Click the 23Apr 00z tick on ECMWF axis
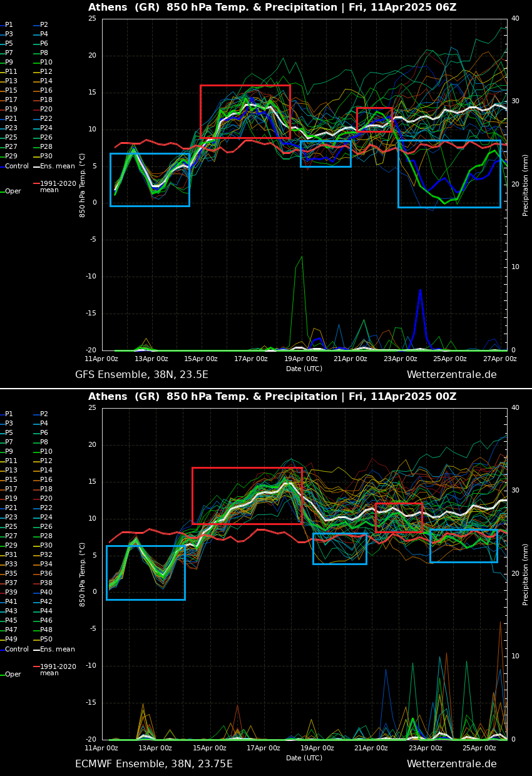532x776 pixels. coord(426,748)
